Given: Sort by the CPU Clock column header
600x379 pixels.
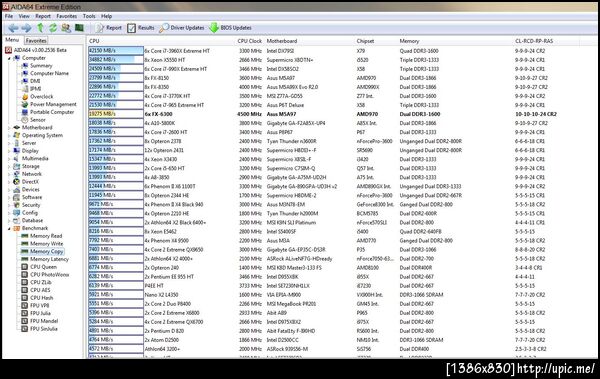Looking at the screenshot, I should coord(249,41).
